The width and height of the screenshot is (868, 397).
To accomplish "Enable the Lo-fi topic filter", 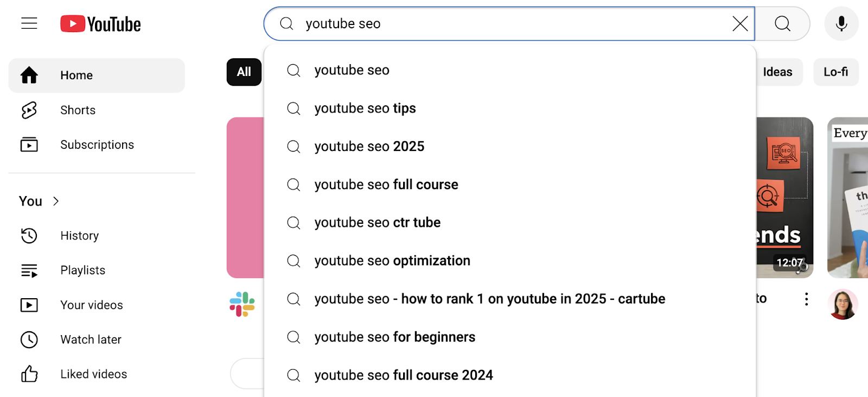I will pyautogui.click(x=835, y=72).
